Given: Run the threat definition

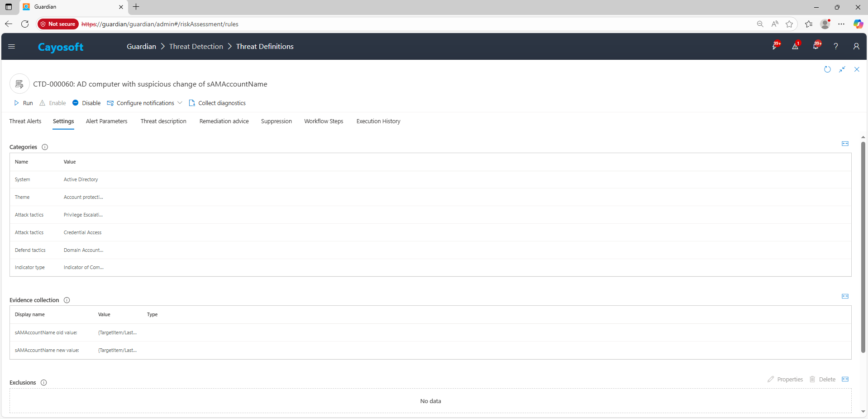Looking at the screenshot, I should click(24, 103).
